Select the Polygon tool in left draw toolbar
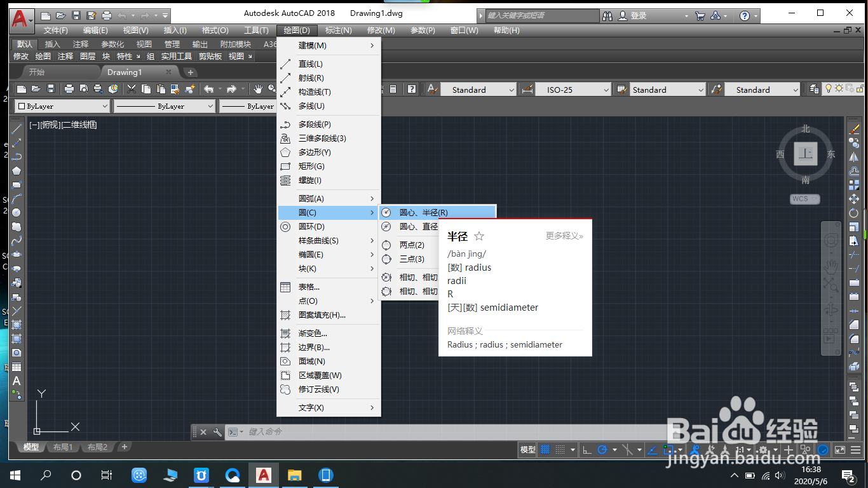The image size is (868, 488). pyautogui.click(x=17, y=170)
